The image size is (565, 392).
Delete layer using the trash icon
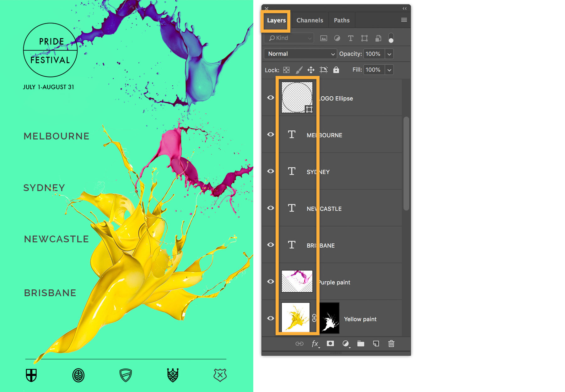pos(391,343)
